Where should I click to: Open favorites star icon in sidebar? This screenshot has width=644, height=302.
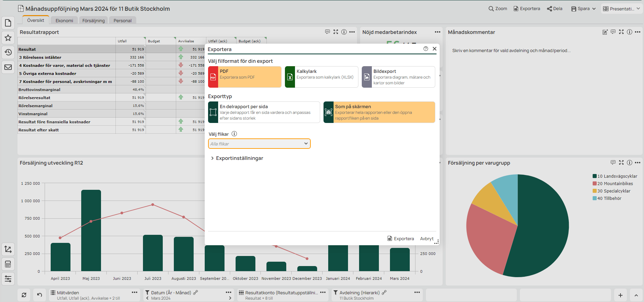[8, 38]
